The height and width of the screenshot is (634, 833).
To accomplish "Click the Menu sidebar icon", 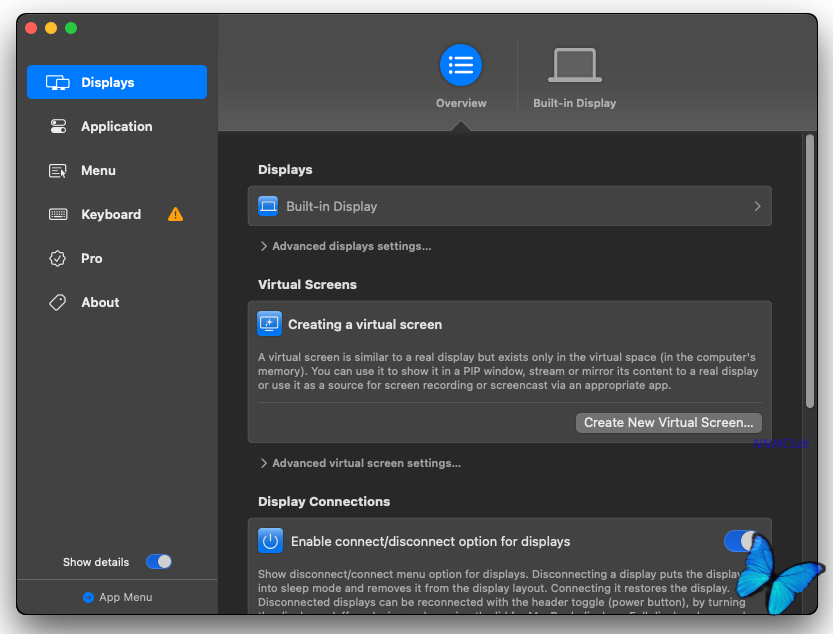I will pyautogui.click(x=58, y=171).
